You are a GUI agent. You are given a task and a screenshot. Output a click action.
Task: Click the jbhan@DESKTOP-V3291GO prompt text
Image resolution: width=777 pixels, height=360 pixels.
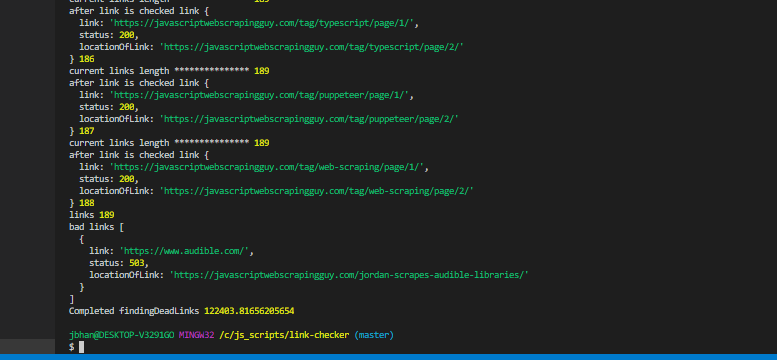click(121, 335)
